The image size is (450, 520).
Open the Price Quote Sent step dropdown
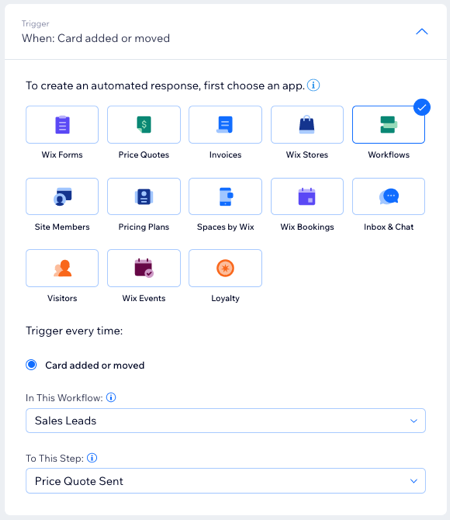[x=226, y=481]
